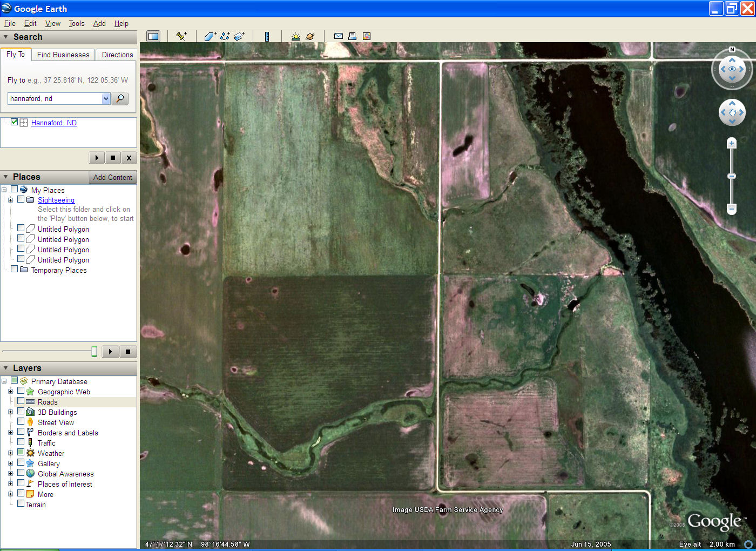Click the 3D Buildings layer icon
The image size is (756, 551).
pyautogui.click(x=30, y=412)
